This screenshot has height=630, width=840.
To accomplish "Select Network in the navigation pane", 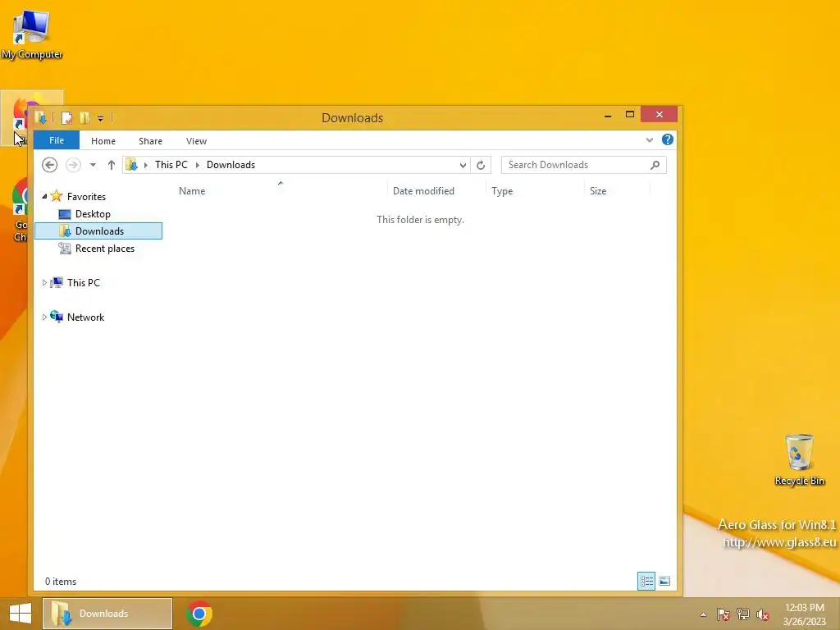I will click(85, 317).
